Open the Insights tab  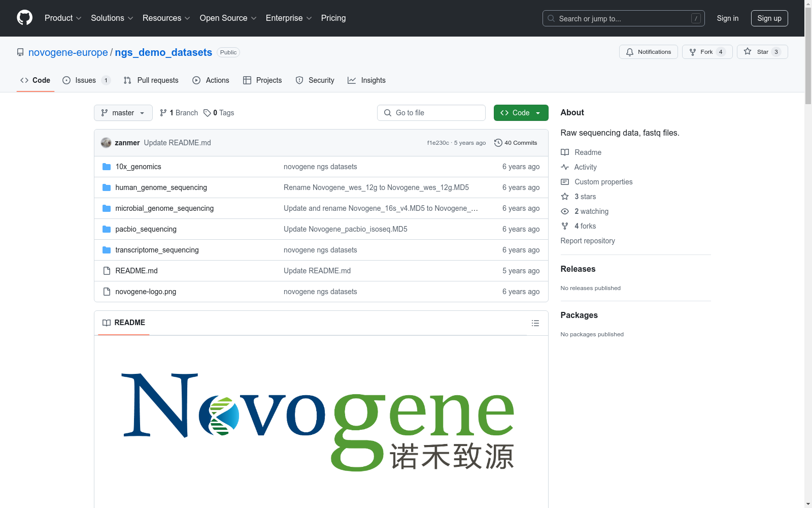(x=367, y=80)
